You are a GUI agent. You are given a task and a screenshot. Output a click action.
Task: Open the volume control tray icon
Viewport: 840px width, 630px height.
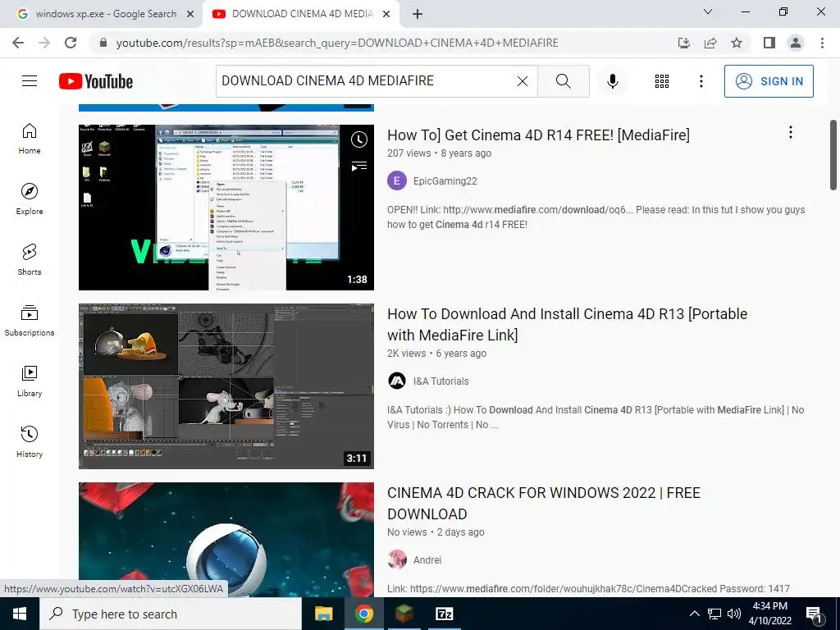[x=734, y=614]
